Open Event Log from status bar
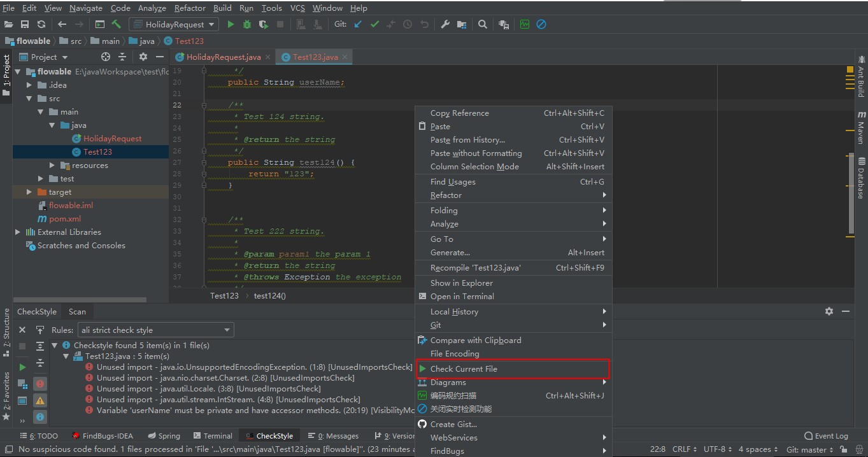This screenshot has width=868, height=457. tap(826, 436)
